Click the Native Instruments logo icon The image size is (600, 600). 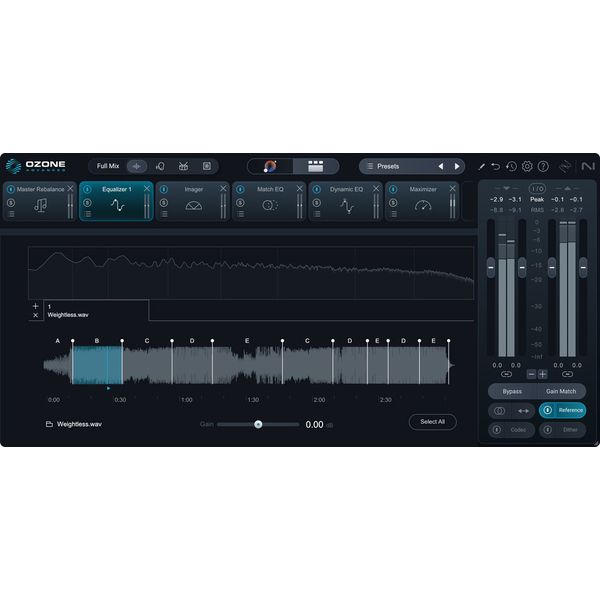tap(588, 166)
